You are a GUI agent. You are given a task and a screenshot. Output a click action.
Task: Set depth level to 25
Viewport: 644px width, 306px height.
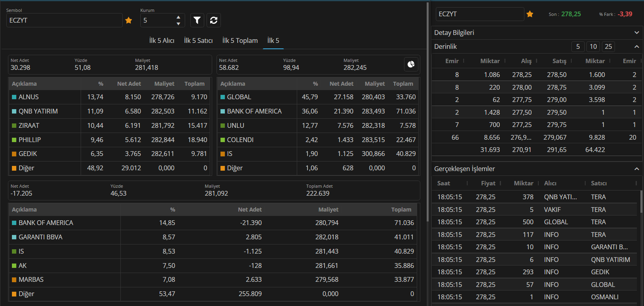click(x=608, y=46)
